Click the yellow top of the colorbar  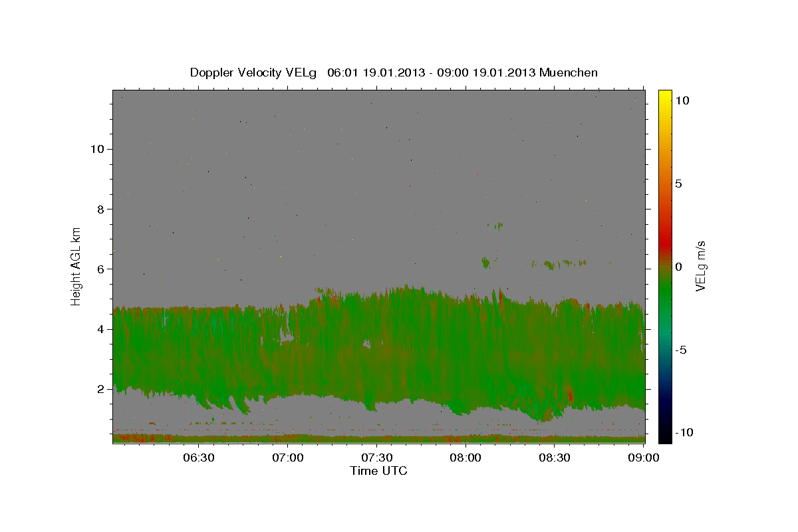click(665, 94)
